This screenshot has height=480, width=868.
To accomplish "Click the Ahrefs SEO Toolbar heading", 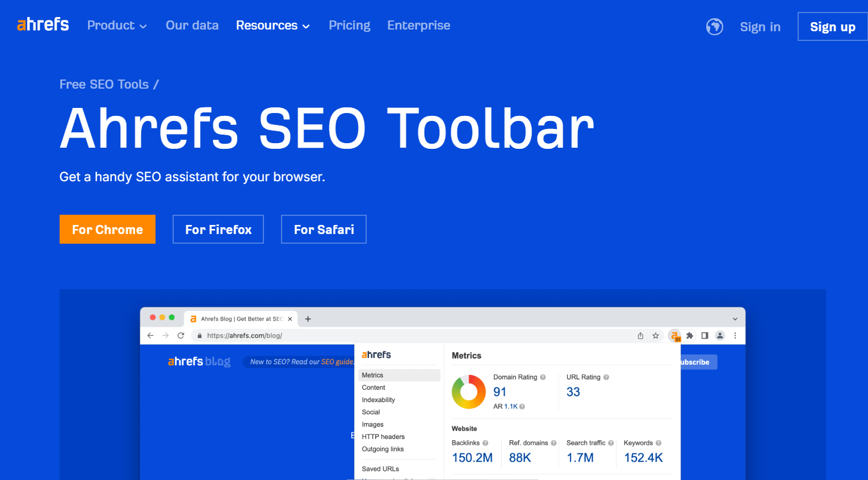I will (x=327, y=128).
